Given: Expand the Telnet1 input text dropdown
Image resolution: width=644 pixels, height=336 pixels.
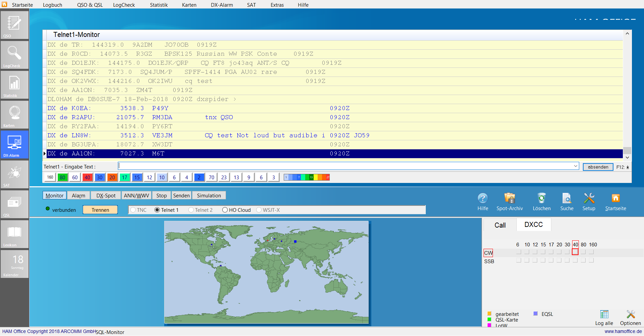Looking at the screenshot, I should pos(576,166).
